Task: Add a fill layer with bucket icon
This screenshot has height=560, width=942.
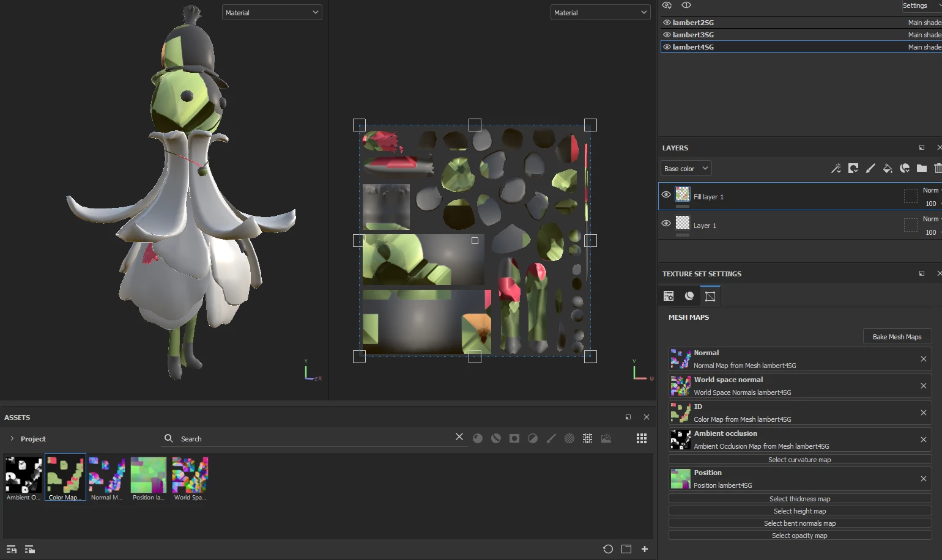Action: click(x=888, y=168)
